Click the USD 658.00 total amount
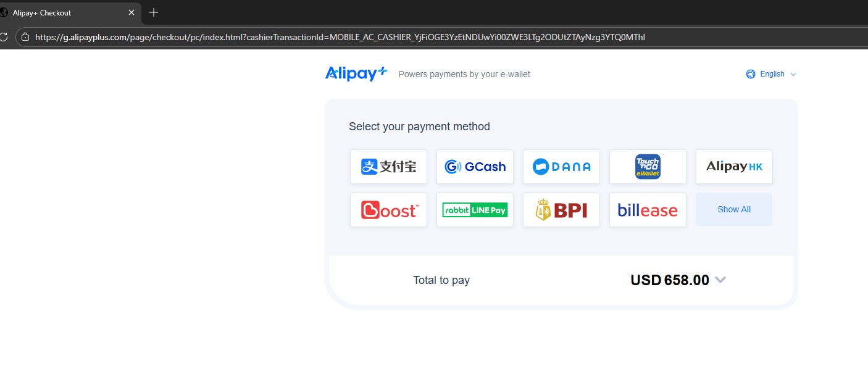The image size is (868, 379). point(669,280)
